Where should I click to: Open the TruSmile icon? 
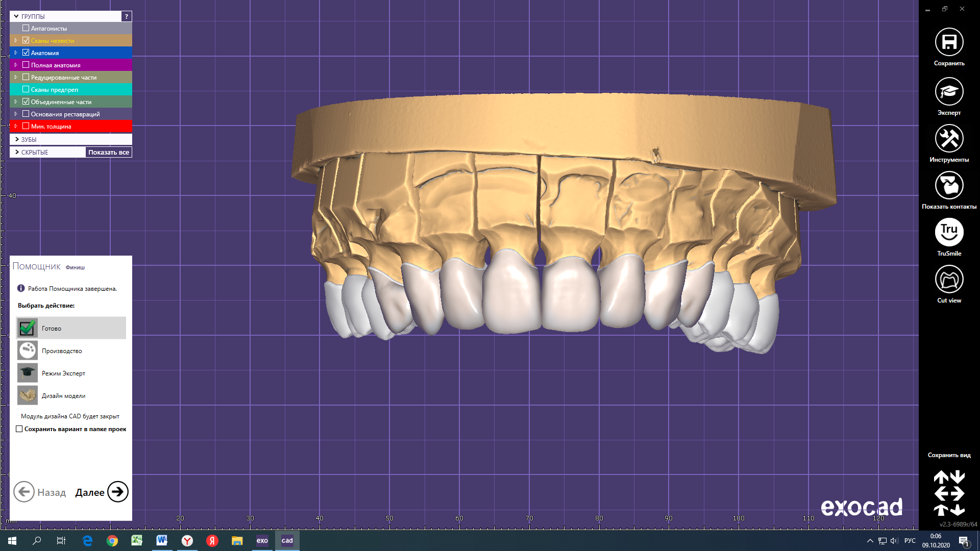tap(949, 233)
